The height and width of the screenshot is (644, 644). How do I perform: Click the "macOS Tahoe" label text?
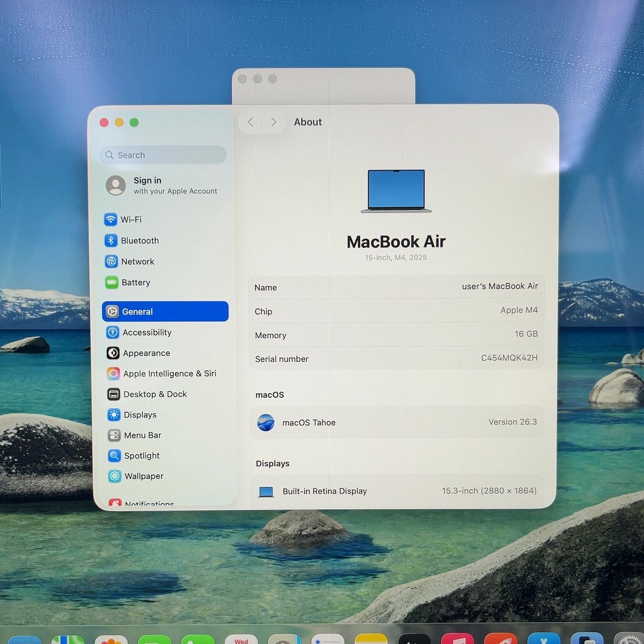point(309,423)
